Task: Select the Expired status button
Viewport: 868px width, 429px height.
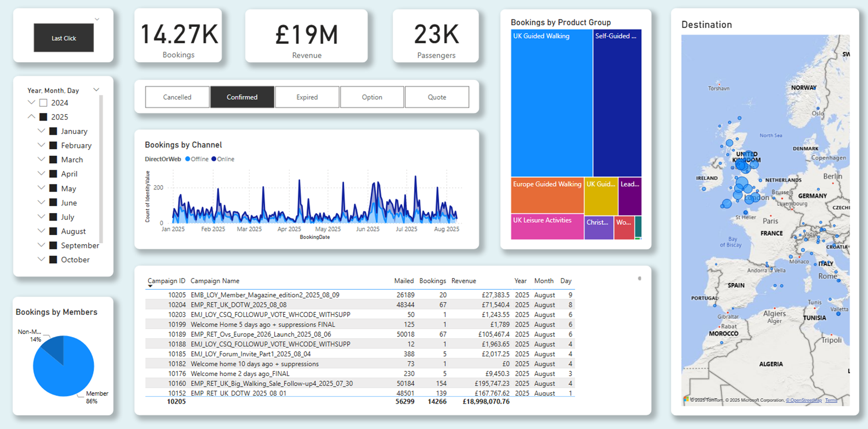Action: point(307,97)
